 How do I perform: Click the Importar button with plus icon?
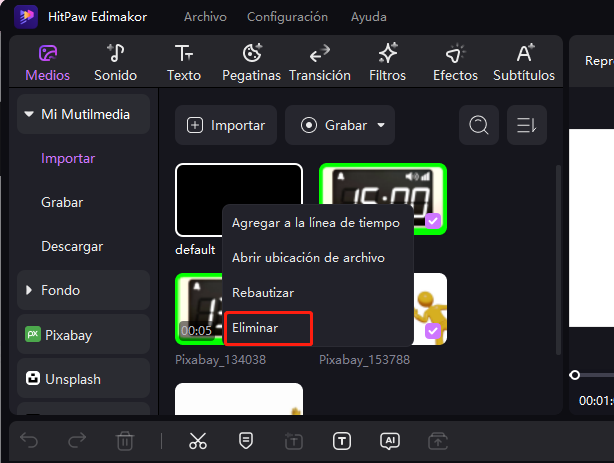click(226, 125)
